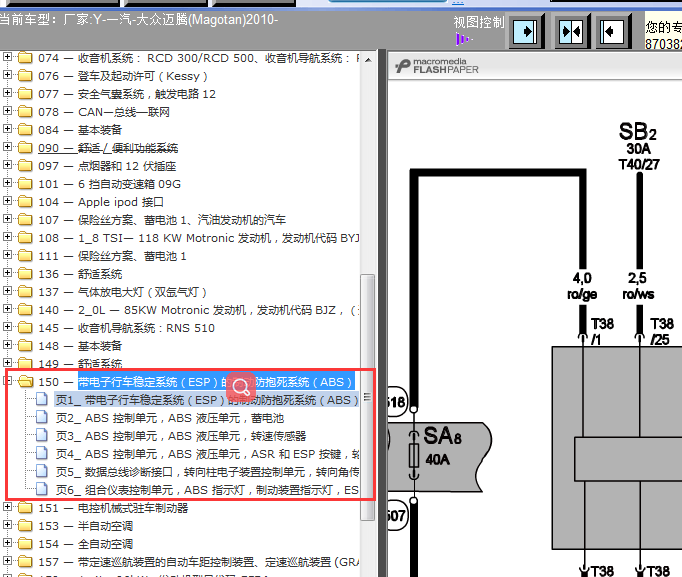Click page icon for 页5 数据总线诊断接口
The image size is (682, 577).
tap(42, 471)
